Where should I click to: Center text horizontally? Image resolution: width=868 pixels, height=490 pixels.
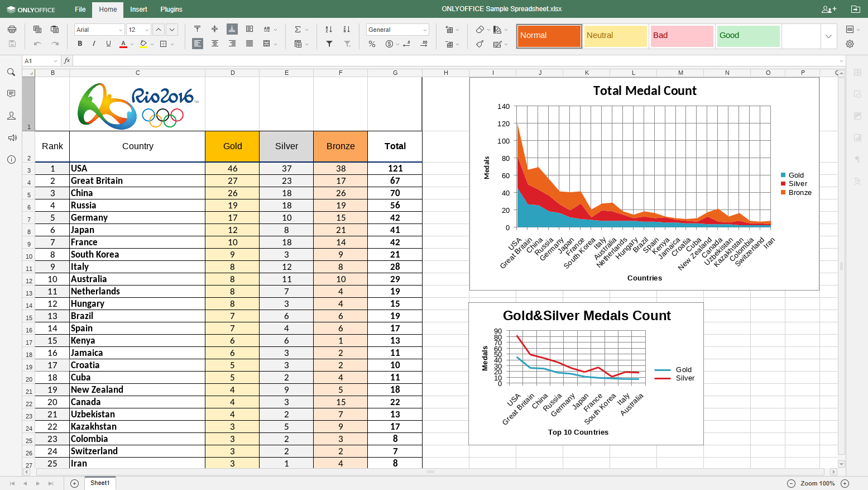click(x=214, y=44)
